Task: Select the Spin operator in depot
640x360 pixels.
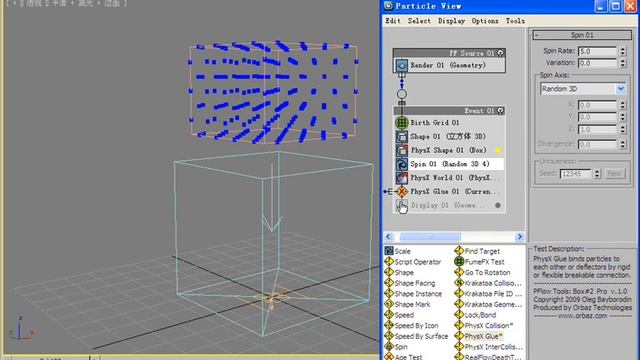Action: (396, 347)
